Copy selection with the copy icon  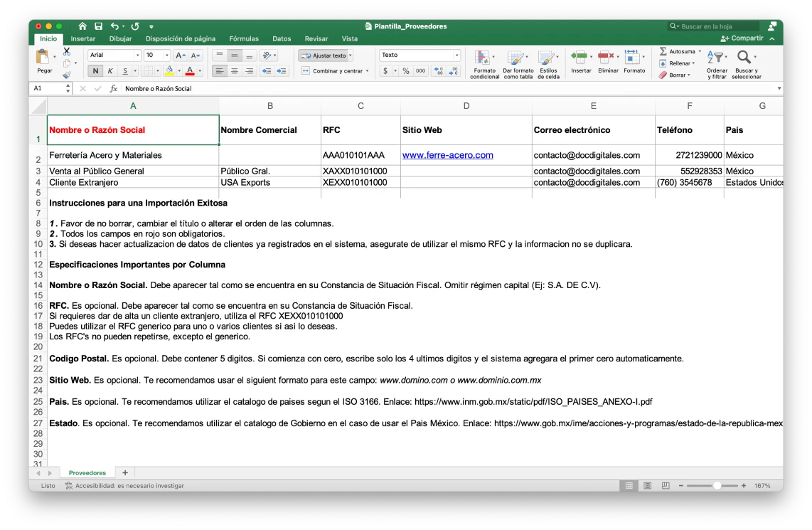[x=67, y=63]
